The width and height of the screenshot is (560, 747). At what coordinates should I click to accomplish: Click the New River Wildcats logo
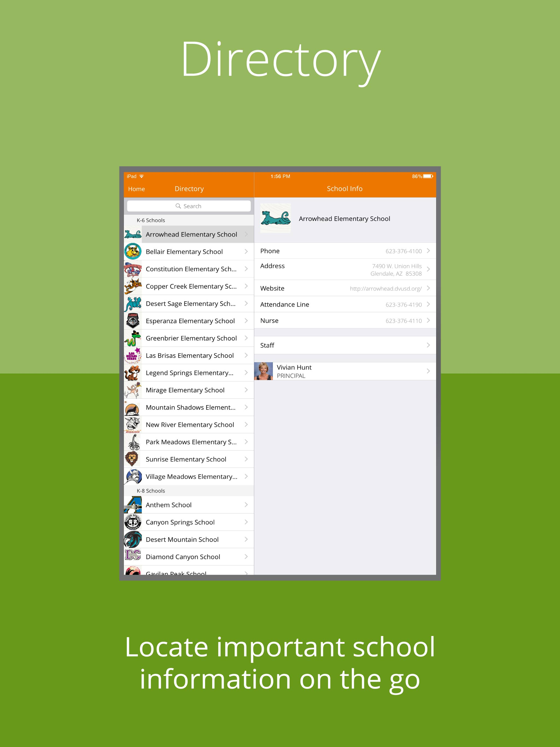pos(133,424)
